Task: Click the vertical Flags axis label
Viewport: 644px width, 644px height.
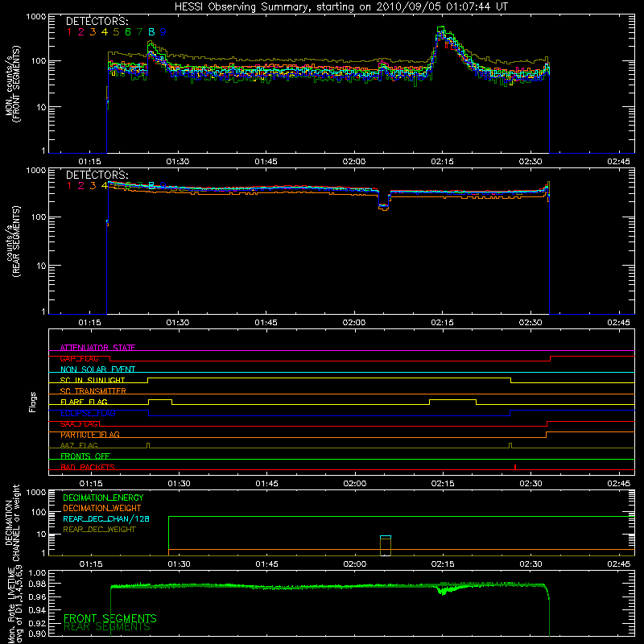Action: click(33, 402)
